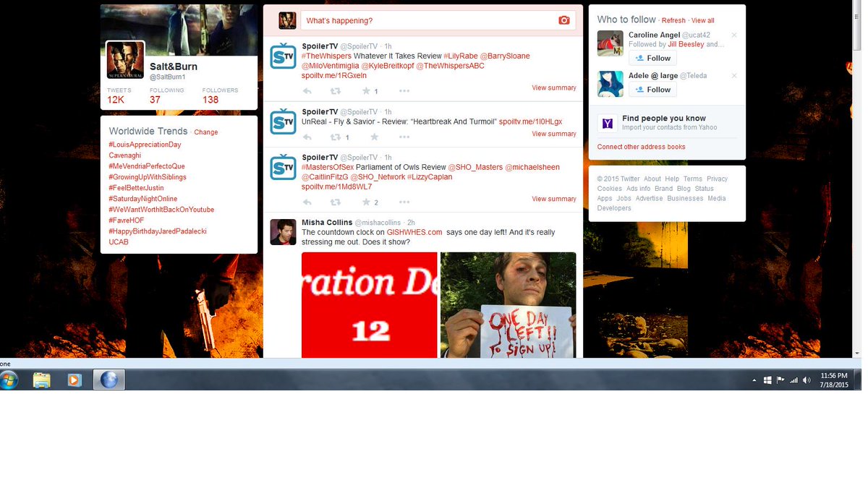View the 37 following count
Screen dimensions: 868x488
click(x=155, y=100)
